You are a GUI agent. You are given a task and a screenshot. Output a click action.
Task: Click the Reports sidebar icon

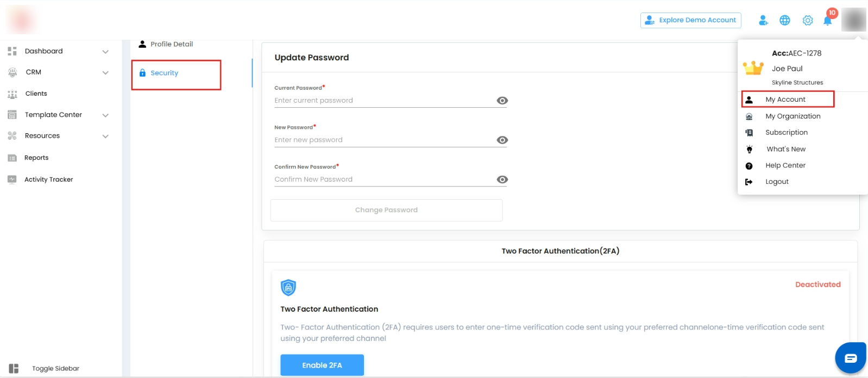pos(12,158)
